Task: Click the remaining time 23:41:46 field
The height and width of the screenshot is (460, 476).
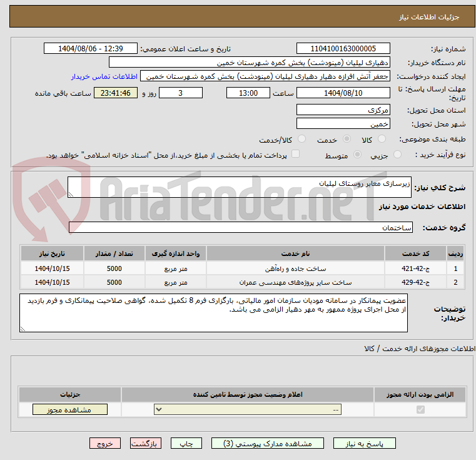Action: click(x=116, y=93)
